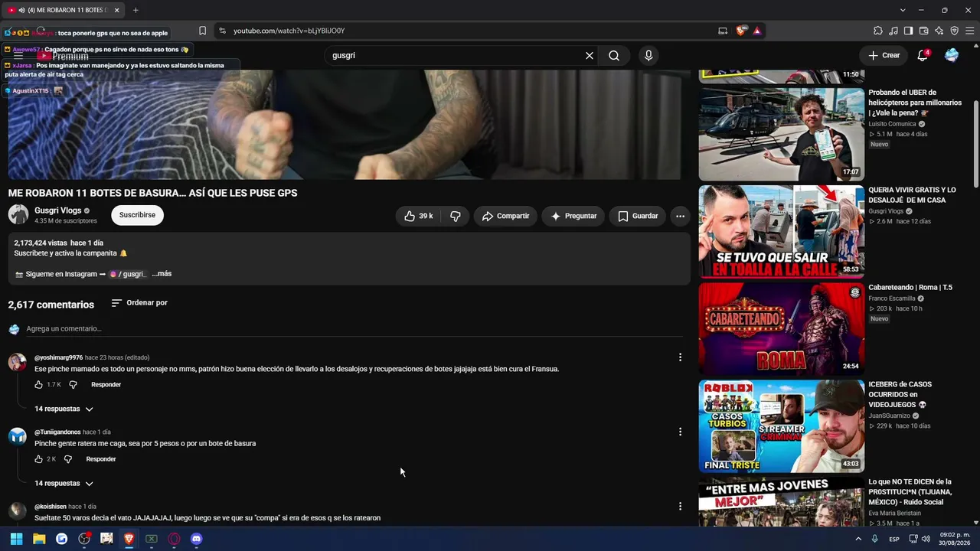
Task: Expand 14 respuestas under @yoshimarg9976's comment
Action: pyautogui.click(x=64, y=409)
